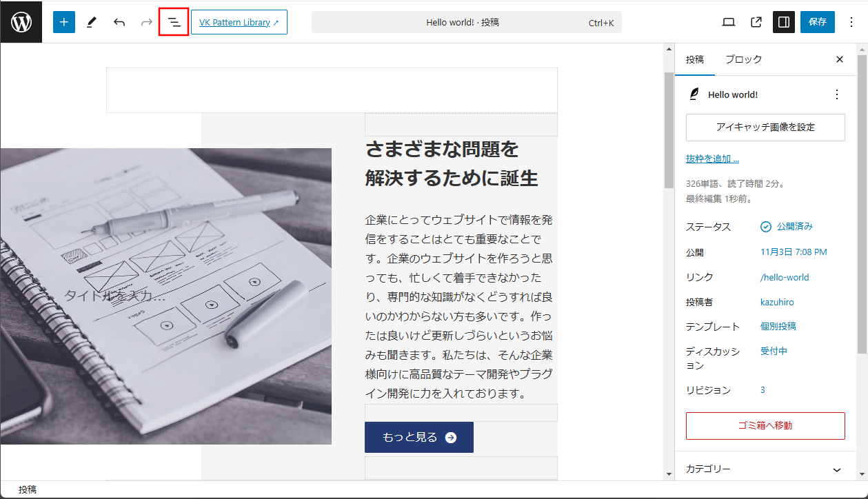
Task: Click the Undo arrow icon
Action: [119, 22]
